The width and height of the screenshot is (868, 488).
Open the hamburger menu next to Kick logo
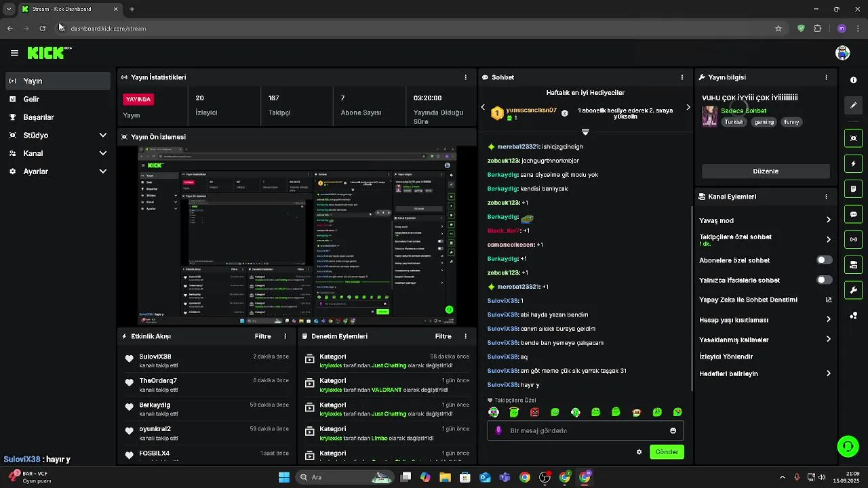(14, 53)
